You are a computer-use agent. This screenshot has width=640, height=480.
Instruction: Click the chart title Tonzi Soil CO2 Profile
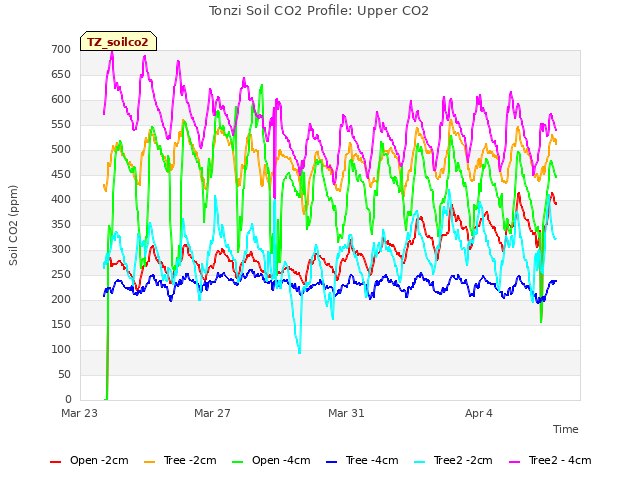[x=319, y=11]
